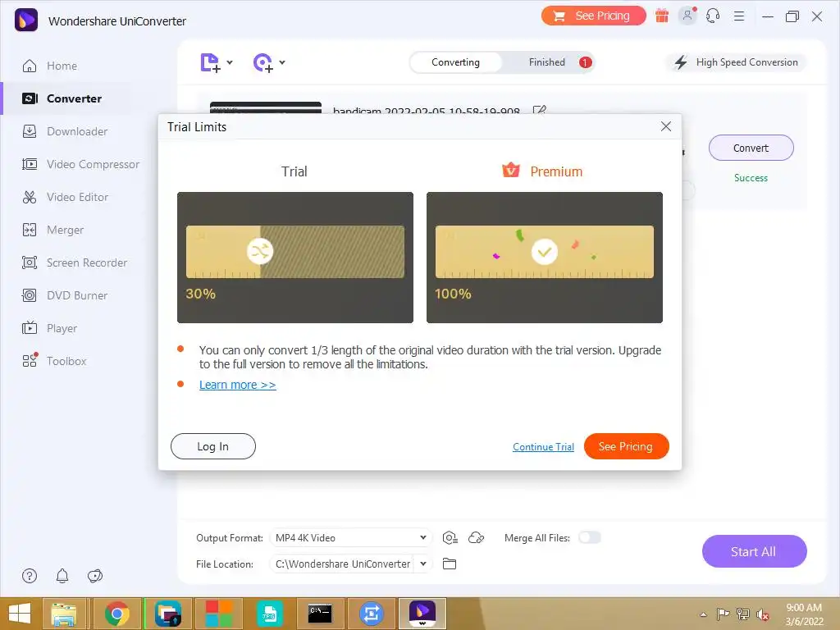Click the Convert button for the file

click(x=751, y=148)
